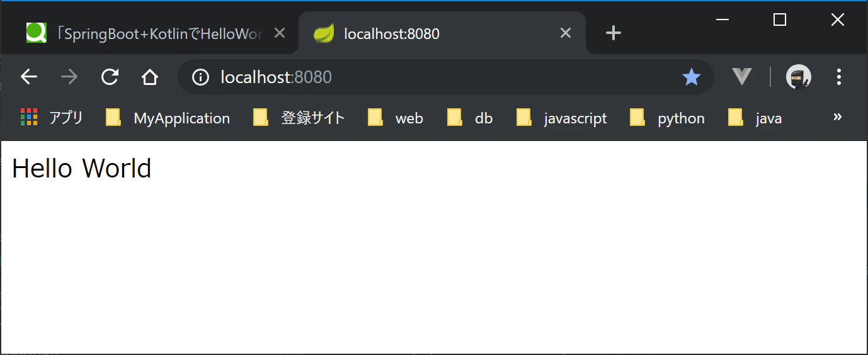Go back to the previous page

(x=29, y=77)
